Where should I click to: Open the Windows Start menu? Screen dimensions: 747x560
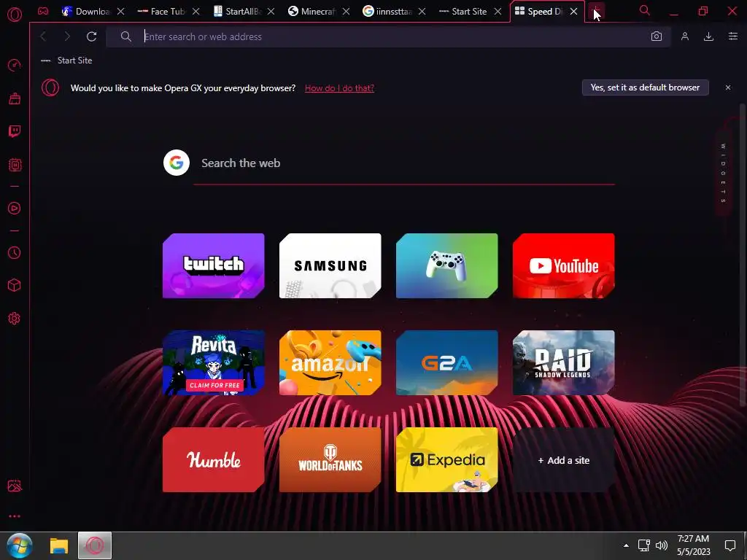pyautogui.click(x=20, y=545)
